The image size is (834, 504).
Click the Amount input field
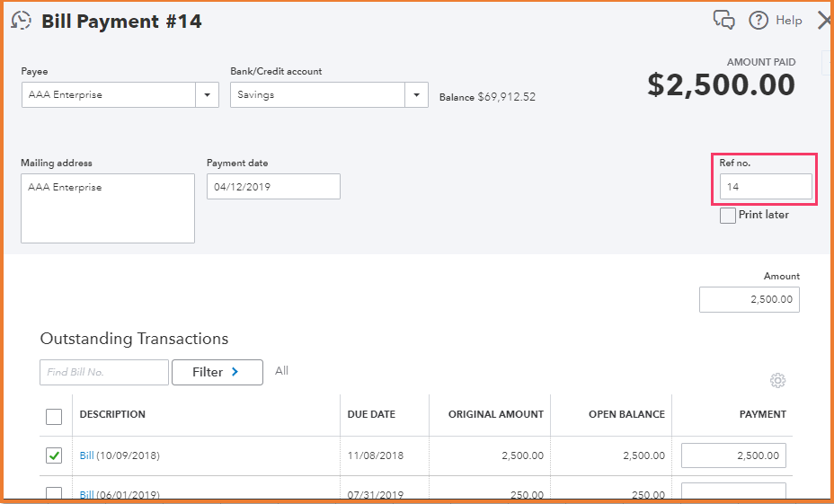point(749,300)
